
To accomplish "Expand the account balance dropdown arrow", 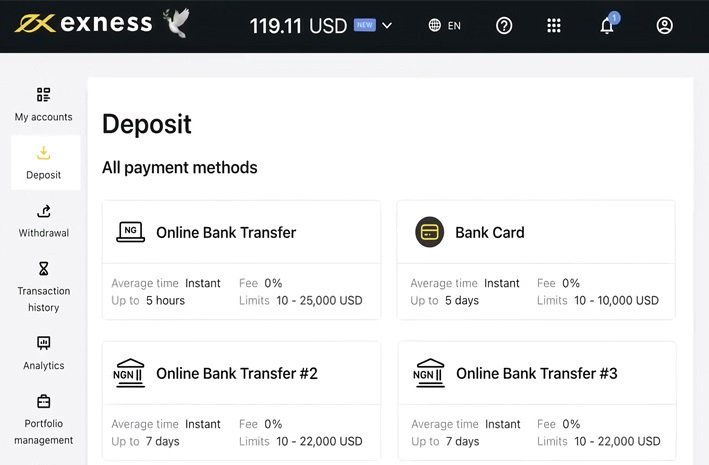I will (x=388, y=26).
